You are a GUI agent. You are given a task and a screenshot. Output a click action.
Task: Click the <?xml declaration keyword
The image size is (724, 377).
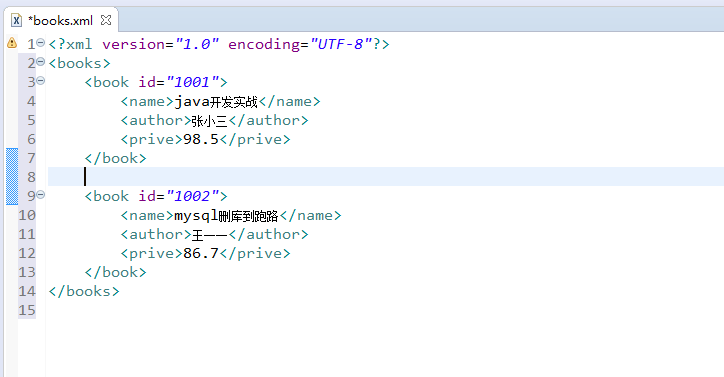pyautogui.click(x=70, y=44)
